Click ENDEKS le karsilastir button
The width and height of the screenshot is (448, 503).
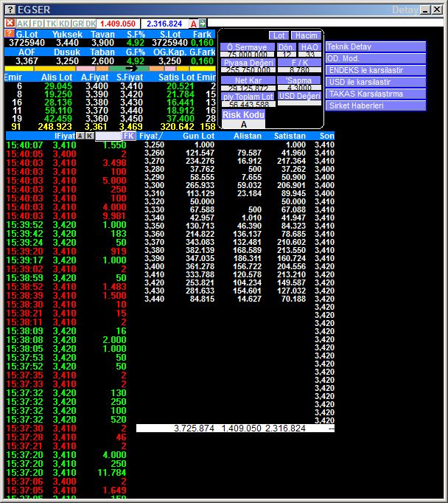point(376,71)
